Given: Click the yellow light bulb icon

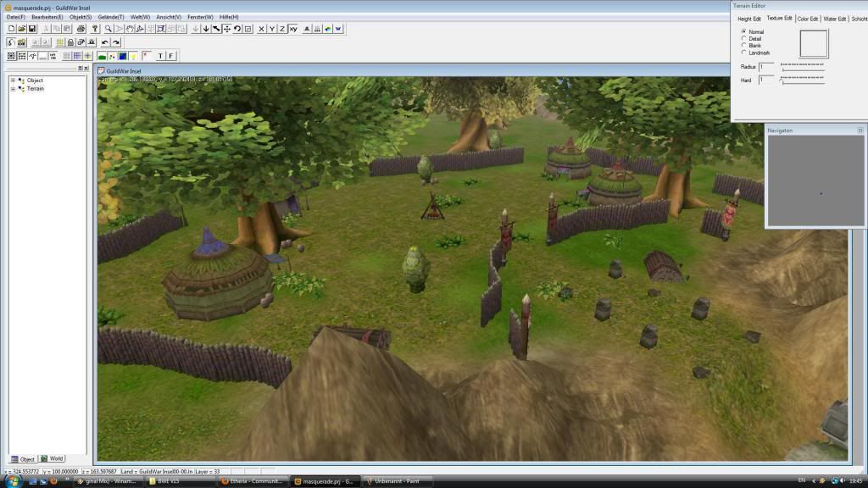Looking at the screenshot, I should tap(133, 56).
